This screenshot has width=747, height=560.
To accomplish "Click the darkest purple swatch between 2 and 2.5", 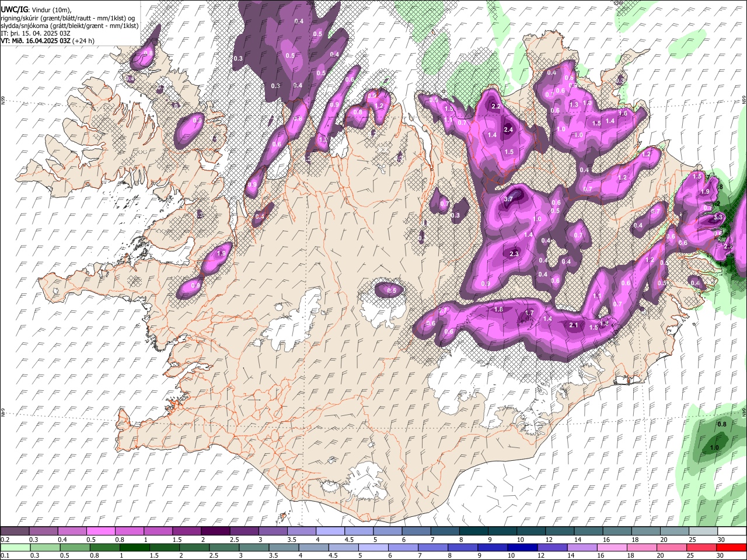I will (215, 531).
